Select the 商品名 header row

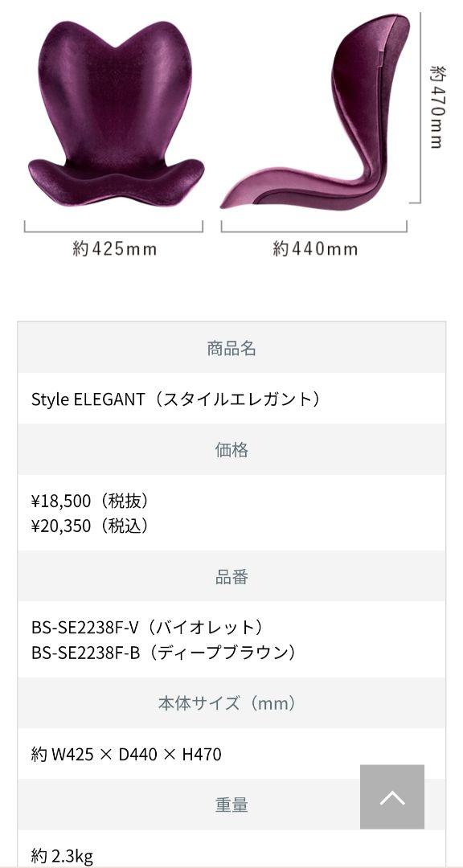(231, 348)
